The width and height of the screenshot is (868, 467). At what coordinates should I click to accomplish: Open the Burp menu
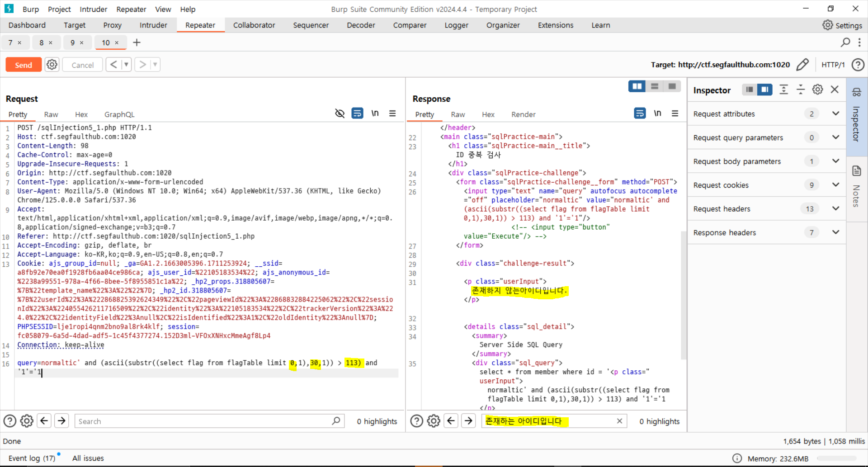pos(31,9)
